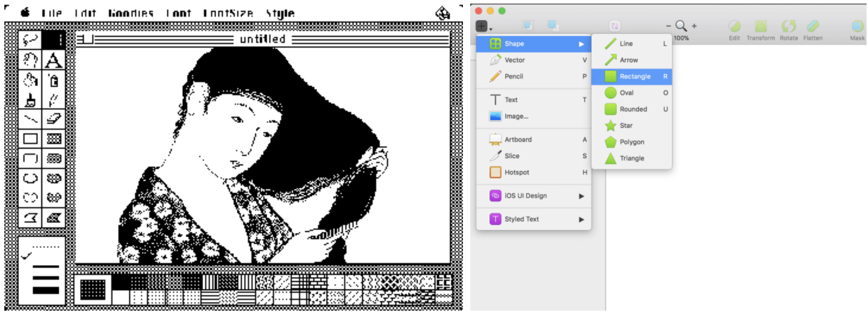Open the FontSize menu in MacPaint

228,13
